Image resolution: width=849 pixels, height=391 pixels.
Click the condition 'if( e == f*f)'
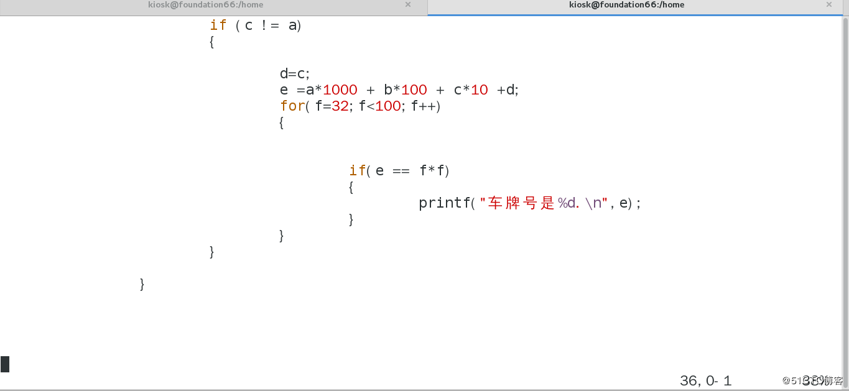pyautogui.click(x=400, y=171)
